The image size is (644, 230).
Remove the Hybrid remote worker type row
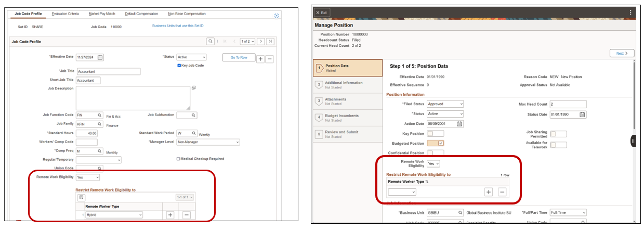[187, 214]
